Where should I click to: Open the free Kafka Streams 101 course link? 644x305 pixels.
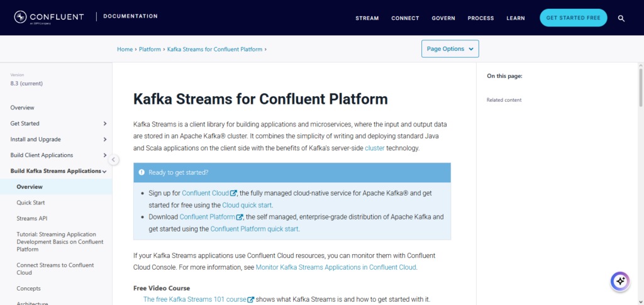tap(195, 299)
